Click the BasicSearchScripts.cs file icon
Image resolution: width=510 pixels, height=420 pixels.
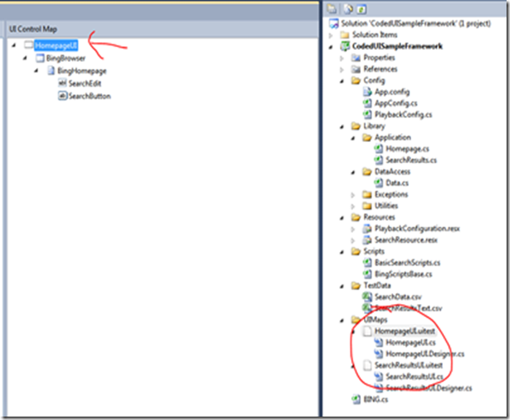[367, 263]
